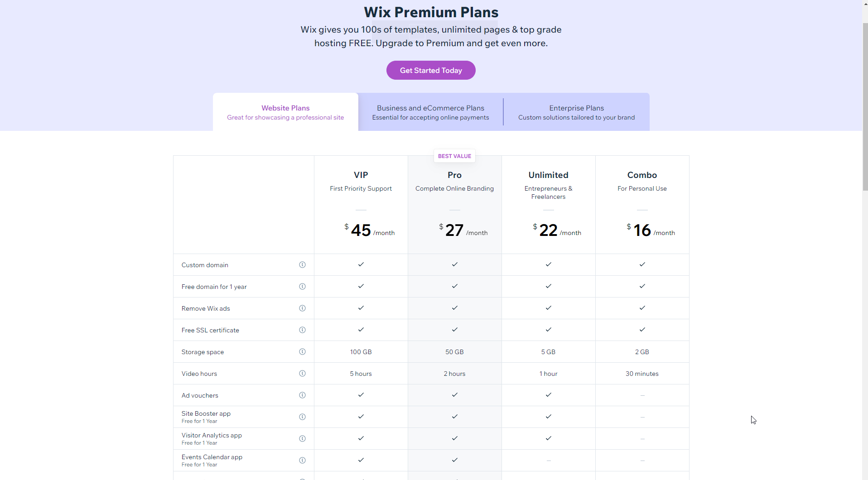Click the BEST VALUE badge

coord(454,156)
